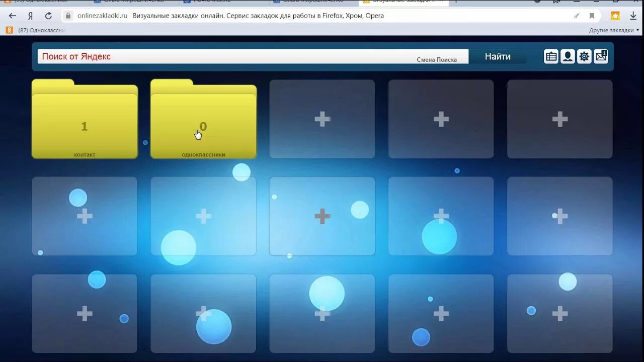The image size is (644, 362).
Task: Click the контакт folder label
Action: click(85, 155)
